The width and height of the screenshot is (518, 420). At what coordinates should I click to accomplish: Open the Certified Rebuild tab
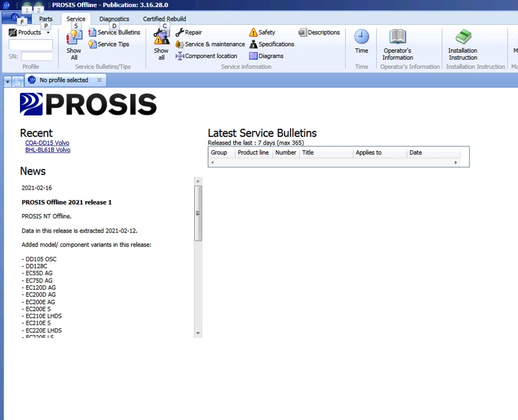click(x=164, y=19)
